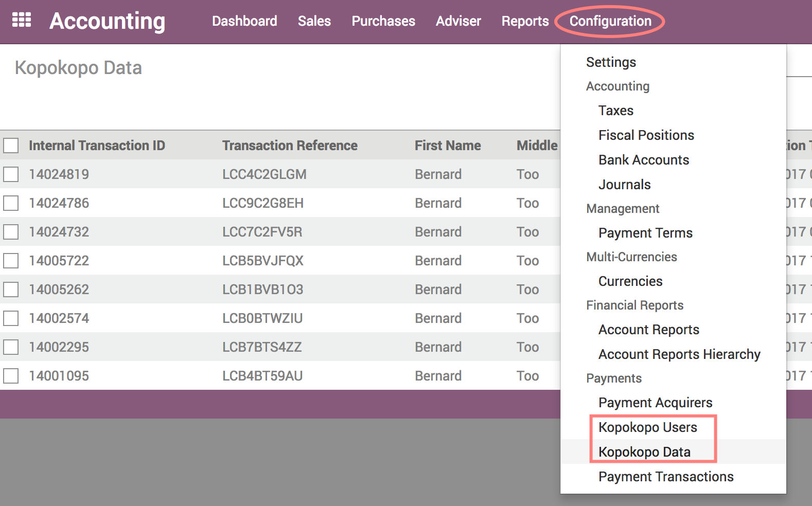Screen dimensions: 812x506
Task: Check the row for transaction 14024819
Action: pyautogui.click(x=11, y=174)
